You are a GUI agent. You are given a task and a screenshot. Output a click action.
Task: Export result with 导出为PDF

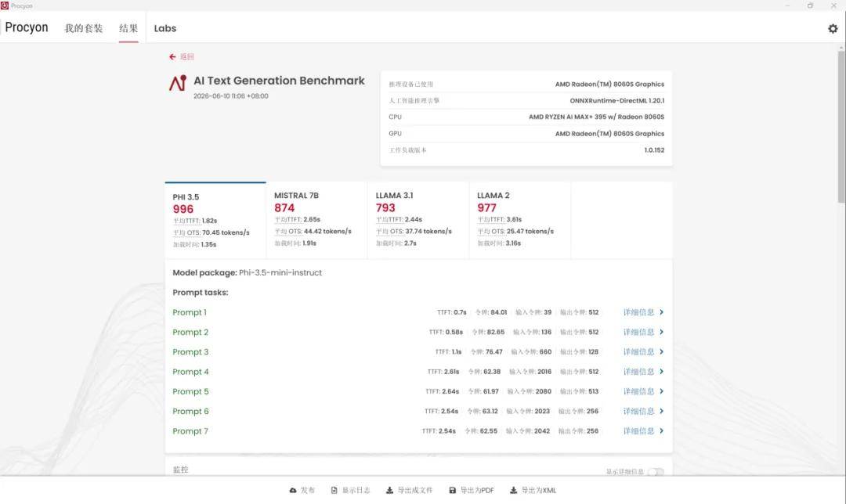tap(472, 490)
